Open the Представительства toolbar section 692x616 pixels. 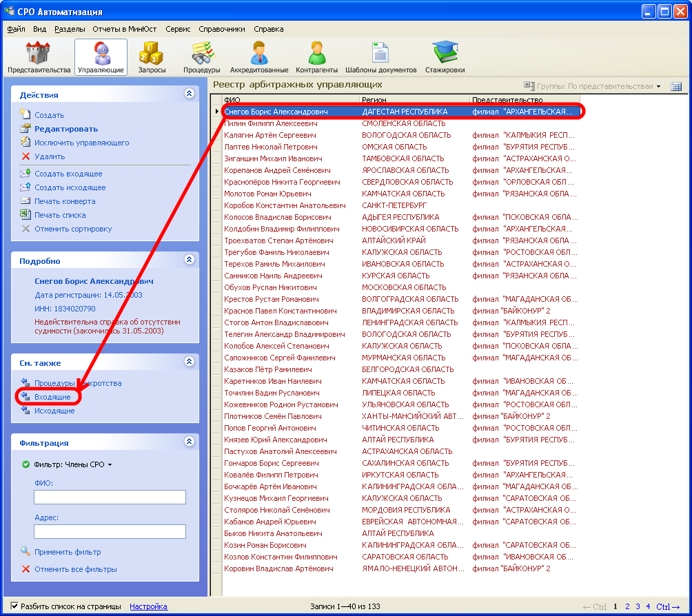39,57
